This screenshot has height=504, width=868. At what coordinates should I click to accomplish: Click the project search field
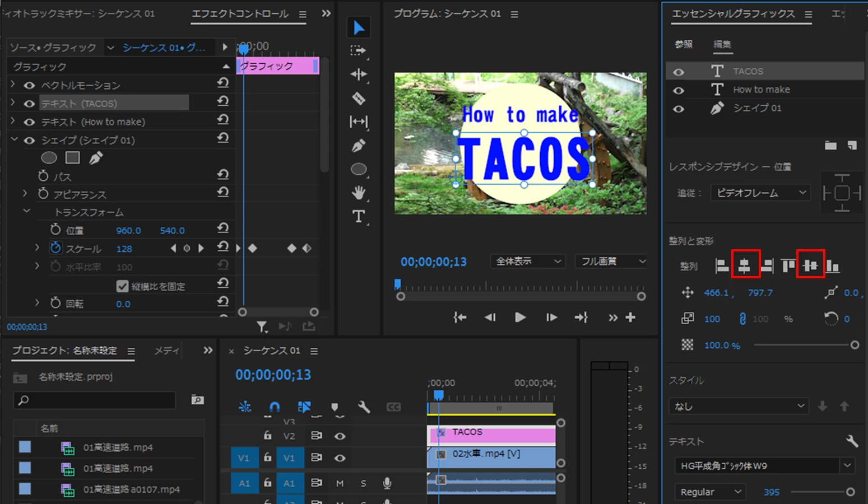click(x=95, y=400)
